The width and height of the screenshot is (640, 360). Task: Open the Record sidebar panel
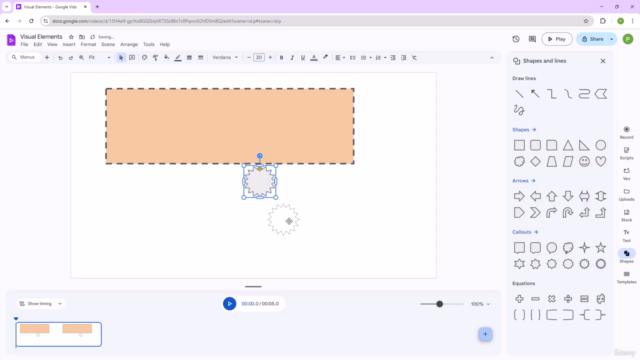626,133
